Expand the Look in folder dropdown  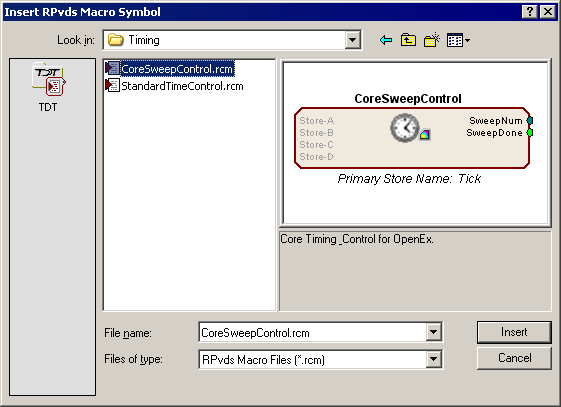(352, 40)
